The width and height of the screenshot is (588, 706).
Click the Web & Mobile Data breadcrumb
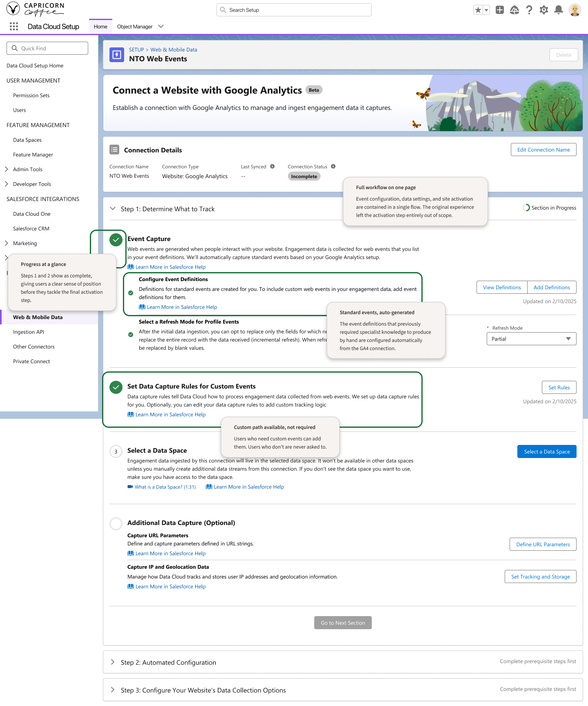174,49
